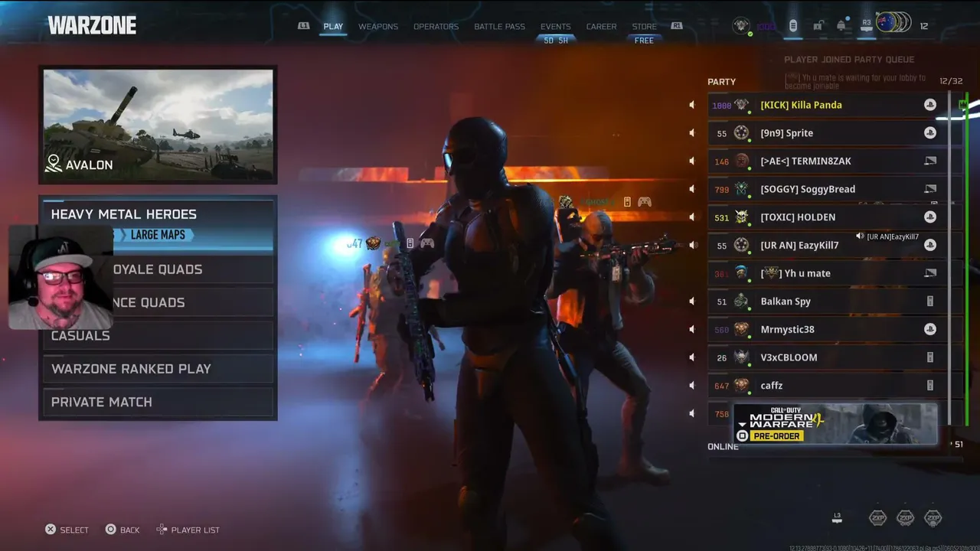Click Killa Panda's rank emblem
This screenshot has width=980, height=551.
(741, 105)
